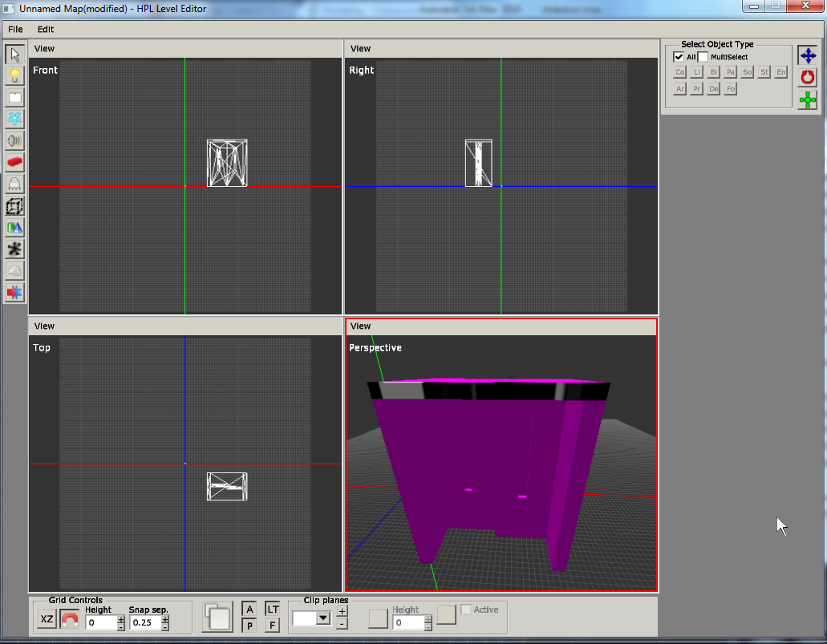Click the Snap sep. input field
The image size is (827, 644).
tap(143, 622)
